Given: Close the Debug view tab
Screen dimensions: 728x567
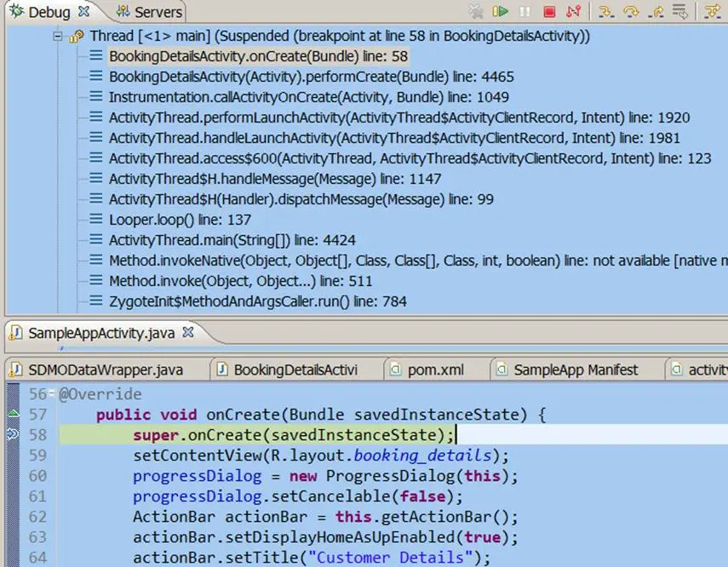Looking at the screenshot, I should [x=83, y=12].
